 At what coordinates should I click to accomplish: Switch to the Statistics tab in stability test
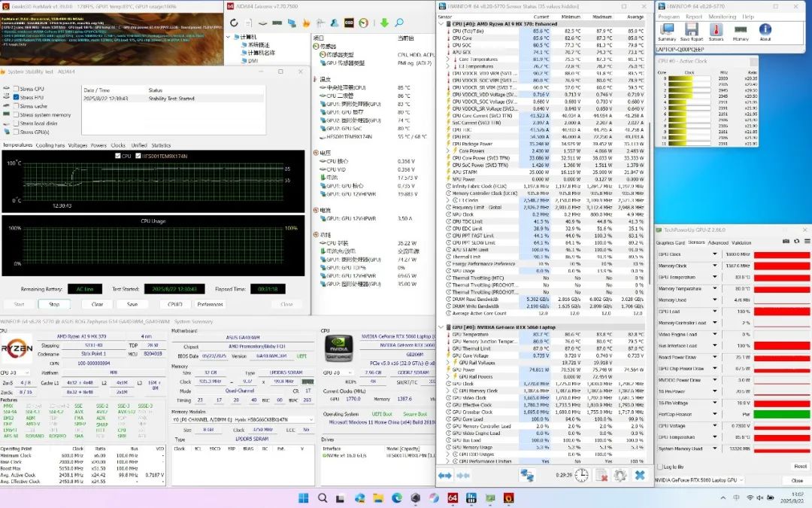click(x=161, y=146)
